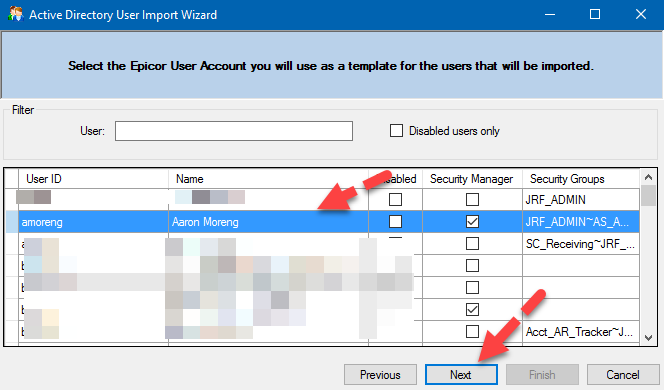Proceed with the Next button
The width and height of the screenshot is (664, 390).
pyautogui.click(x=461, y=375)
